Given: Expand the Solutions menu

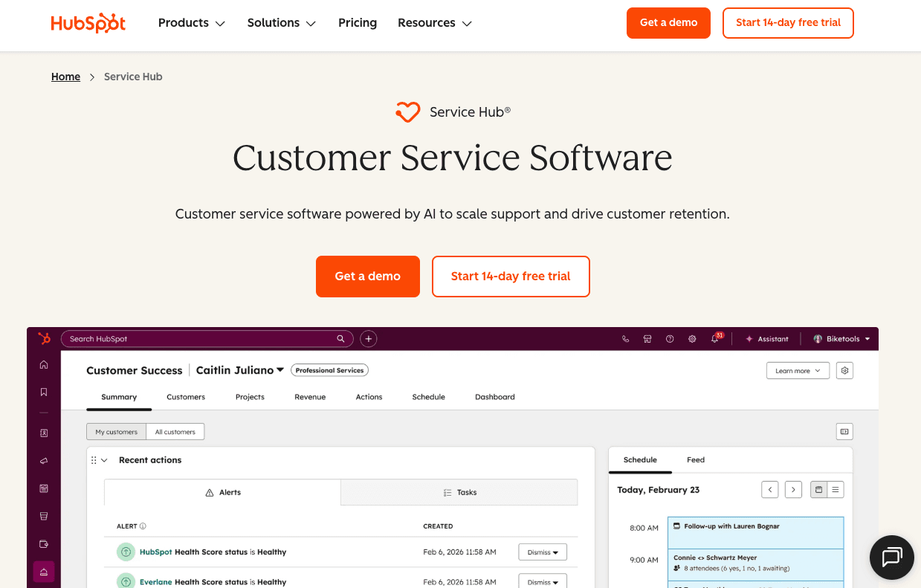Looking at the screenshot, I should click(282, 23).
